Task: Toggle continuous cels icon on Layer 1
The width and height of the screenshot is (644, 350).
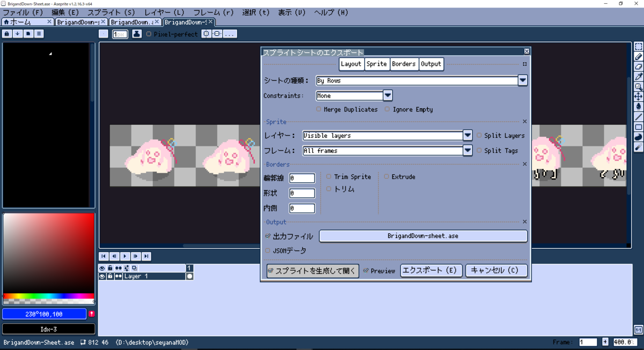Action: click(x=119, y=277)
